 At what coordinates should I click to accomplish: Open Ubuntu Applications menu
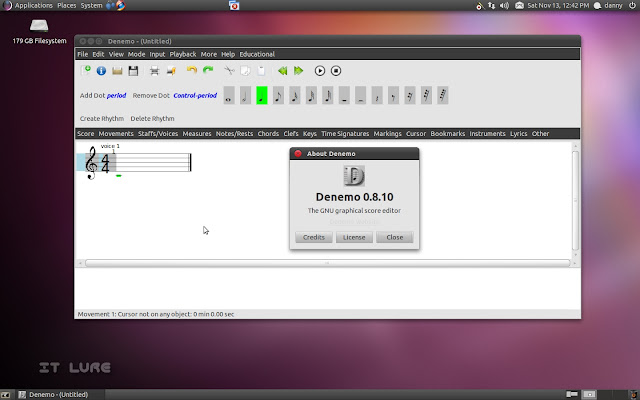(33, 5)
